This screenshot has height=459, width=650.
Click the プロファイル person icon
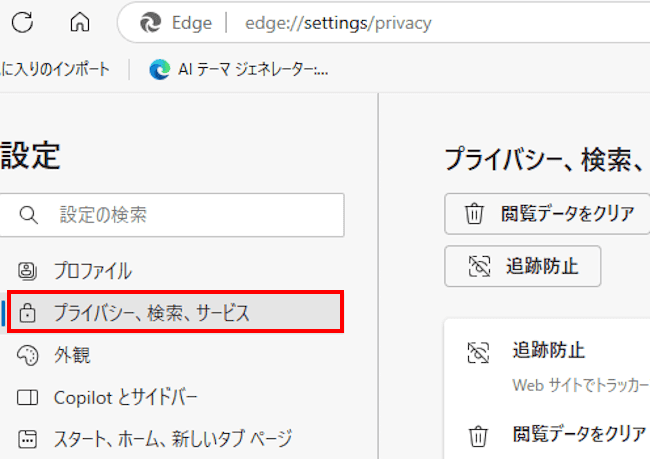point(27,271)
